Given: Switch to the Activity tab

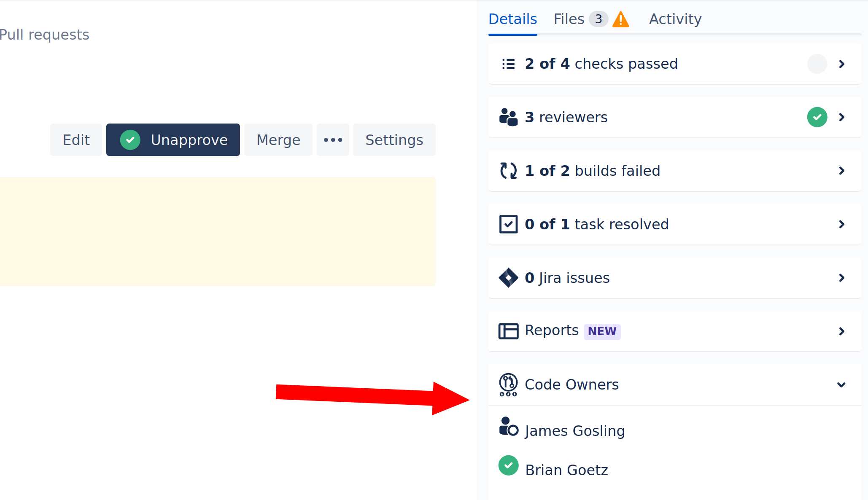Looking at the screenshot, I should point(675,19).
